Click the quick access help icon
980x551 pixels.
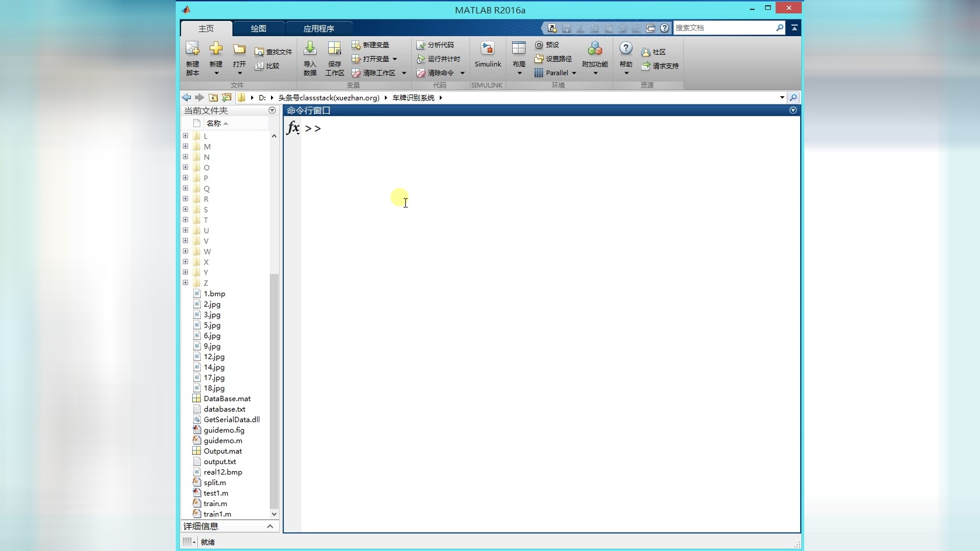665,28
